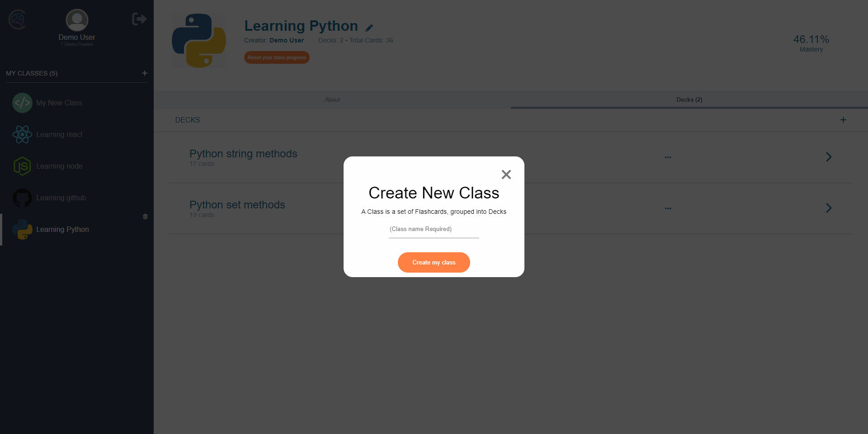The width and height of the screenshot is (868, 434).
Task: Open the ellipsis menu for Python string methods
Action: [x=668, y=157]
